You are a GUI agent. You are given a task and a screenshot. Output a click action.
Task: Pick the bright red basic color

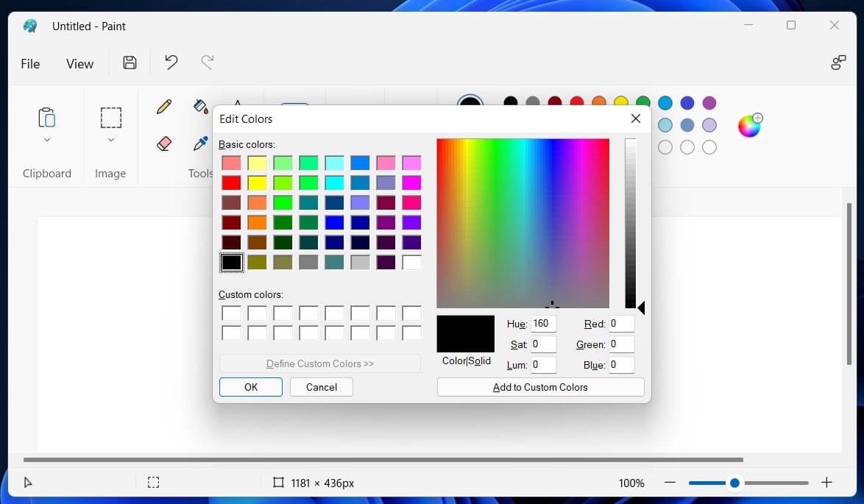pos(231,182)
